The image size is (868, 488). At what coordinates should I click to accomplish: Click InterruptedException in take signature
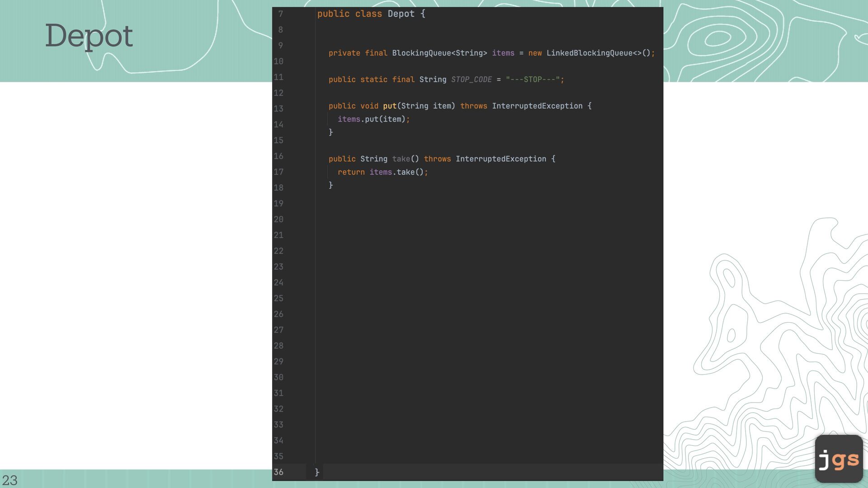[x=500, y=159]
